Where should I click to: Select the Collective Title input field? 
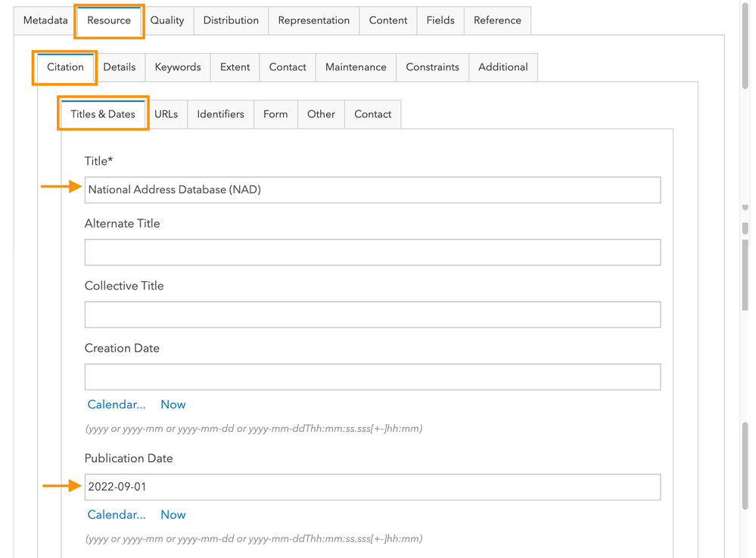coord(372,315)
